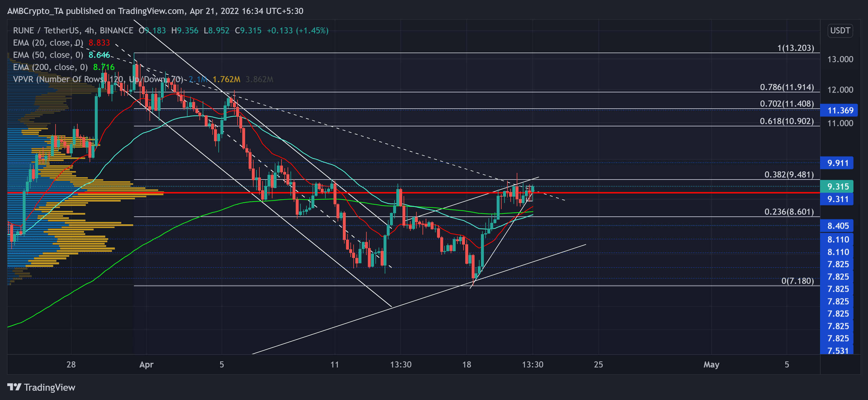Click the May label on the time axis
868x400 pixels.
711,365
